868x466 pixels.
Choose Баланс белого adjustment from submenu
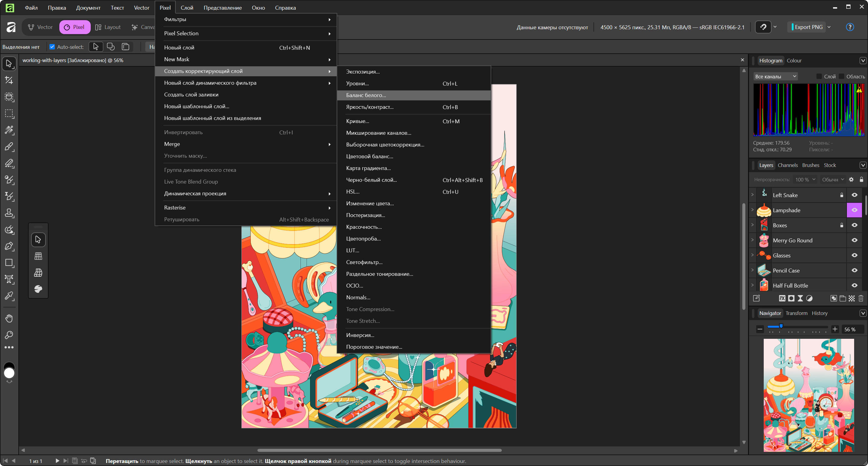click(366, 95)
